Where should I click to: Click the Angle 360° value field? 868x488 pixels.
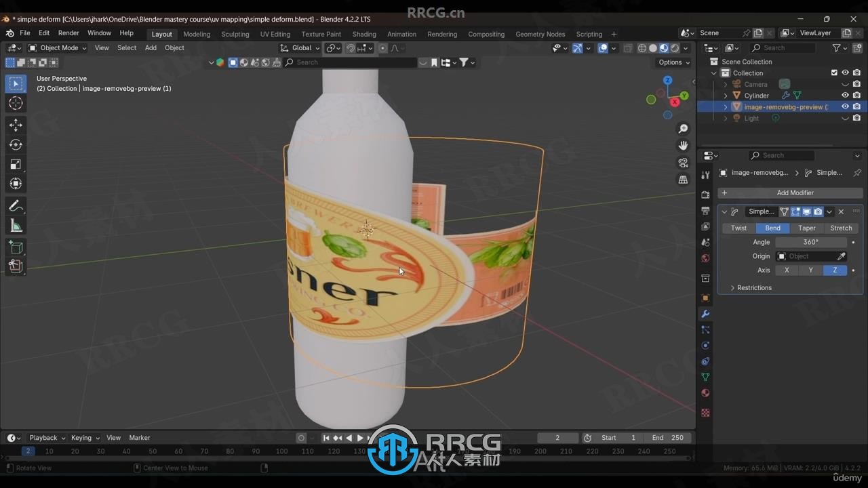(811, 243)
